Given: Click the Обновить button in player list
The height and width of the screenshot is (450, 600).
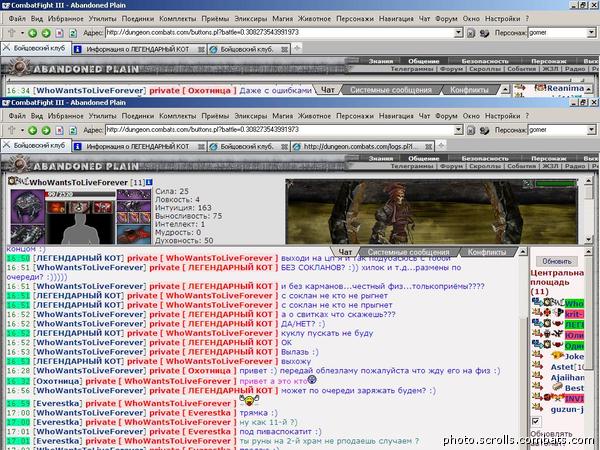Looking at the screenshot, I should click(x=556, y=261).
